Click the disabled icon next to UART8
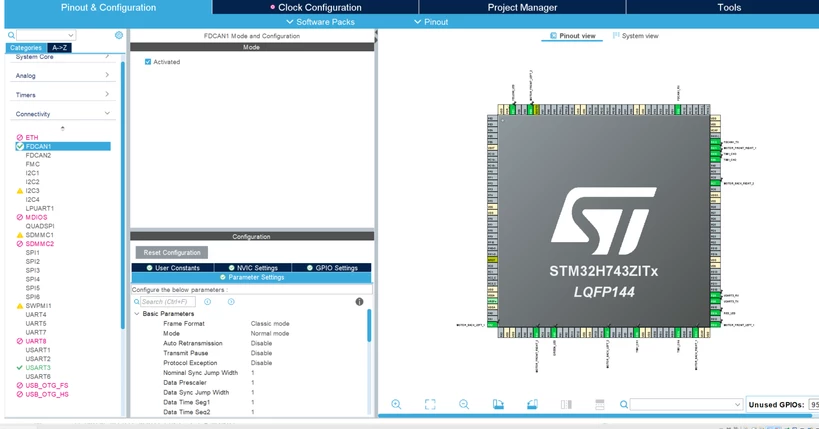 (20, 341)
